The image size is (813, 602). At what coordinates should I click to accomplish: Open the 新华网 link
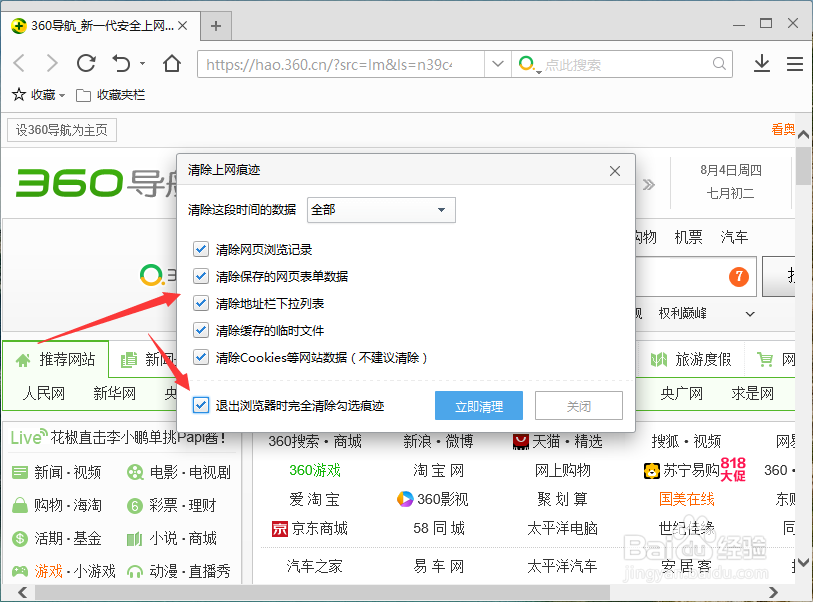(115, 394)
